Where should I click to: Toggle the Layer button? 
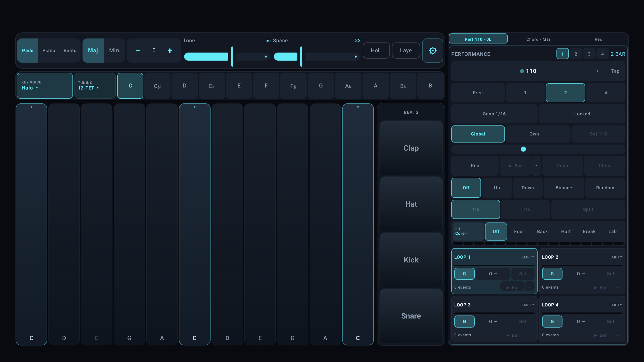(x=406, y=51)
